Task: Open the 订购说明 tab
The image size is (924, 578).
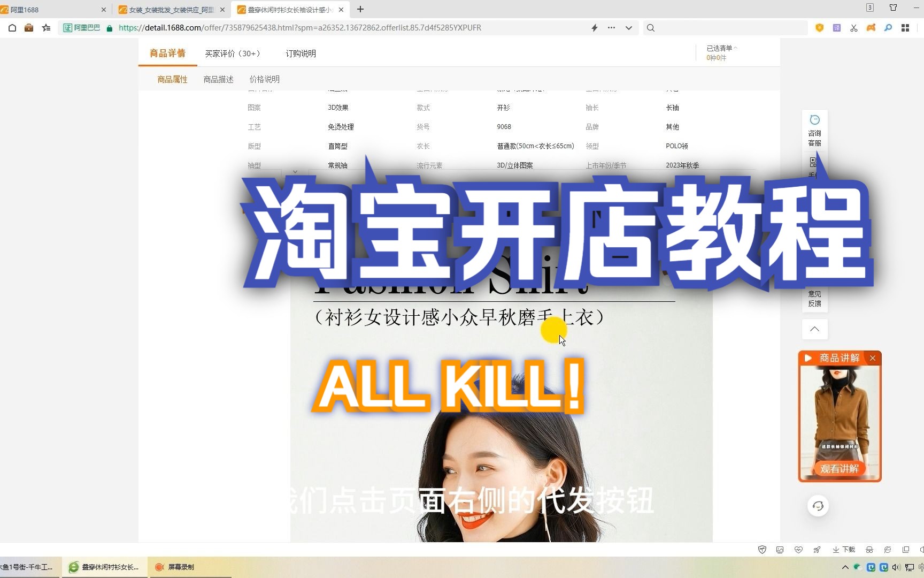Action: (x=301, y=54)
